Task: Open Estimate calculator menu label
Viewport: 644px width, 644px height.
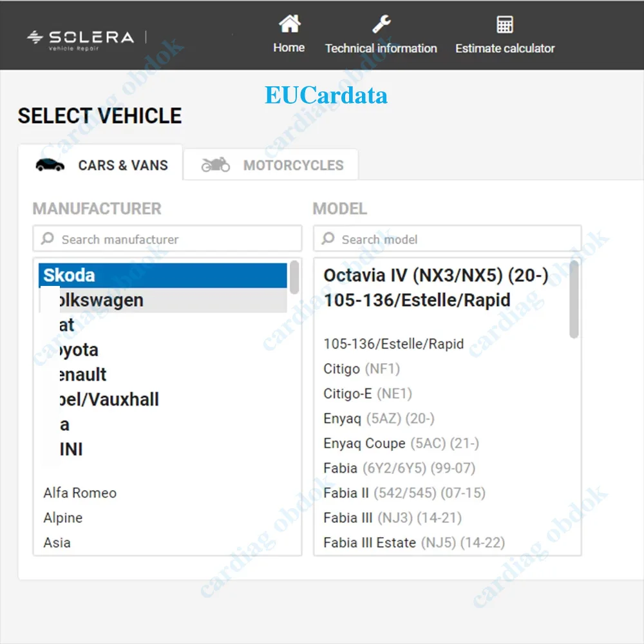Action: point(505,48)
